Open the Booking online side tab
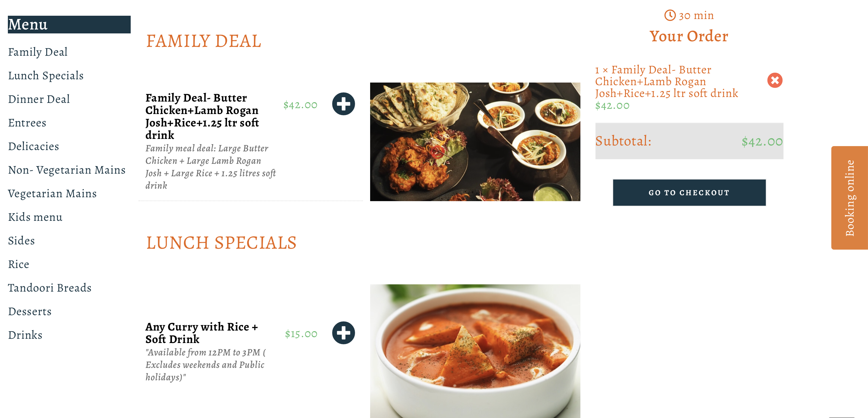The height and width of the screenshot is (418, 868). (849, 198)
